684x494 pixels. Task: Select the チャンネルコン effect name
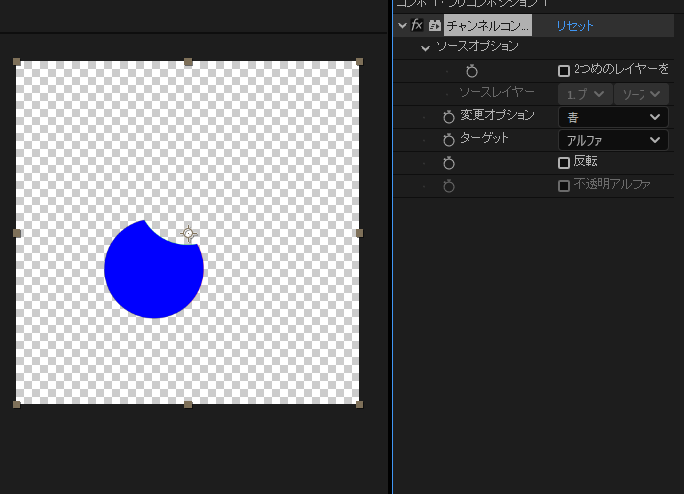coord(488,26)
